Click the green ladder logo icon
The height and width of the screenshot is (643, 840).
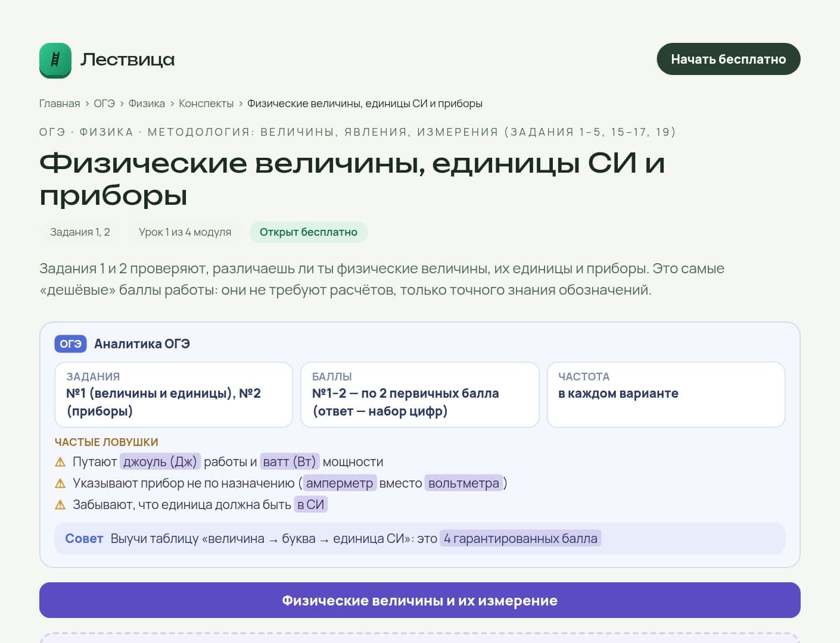[55, 60]
